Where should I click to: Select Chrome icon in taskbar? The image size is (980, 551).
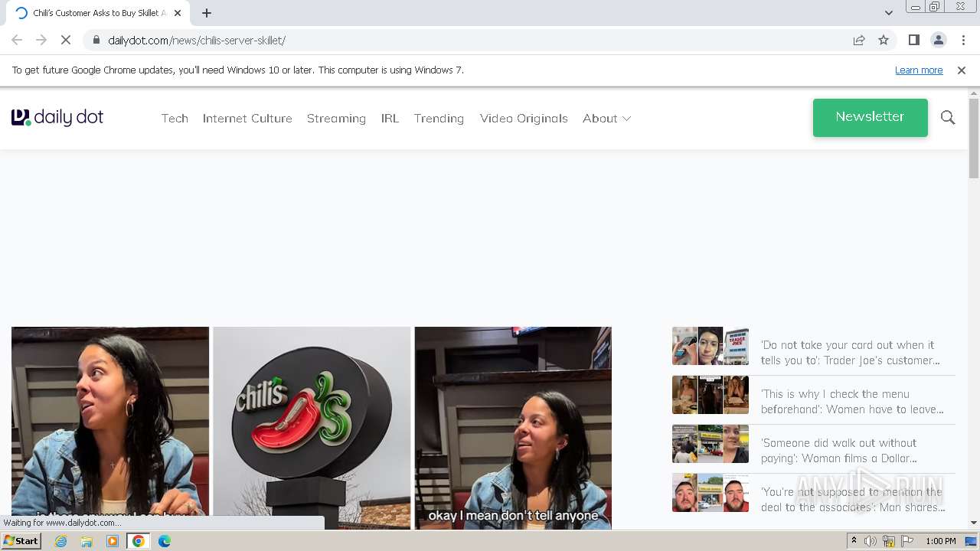click(139, 541)
